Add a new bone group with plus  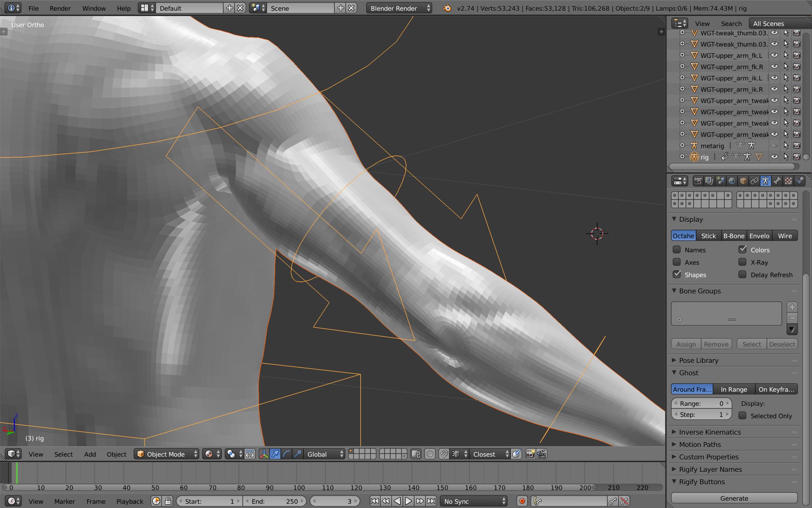792,307
